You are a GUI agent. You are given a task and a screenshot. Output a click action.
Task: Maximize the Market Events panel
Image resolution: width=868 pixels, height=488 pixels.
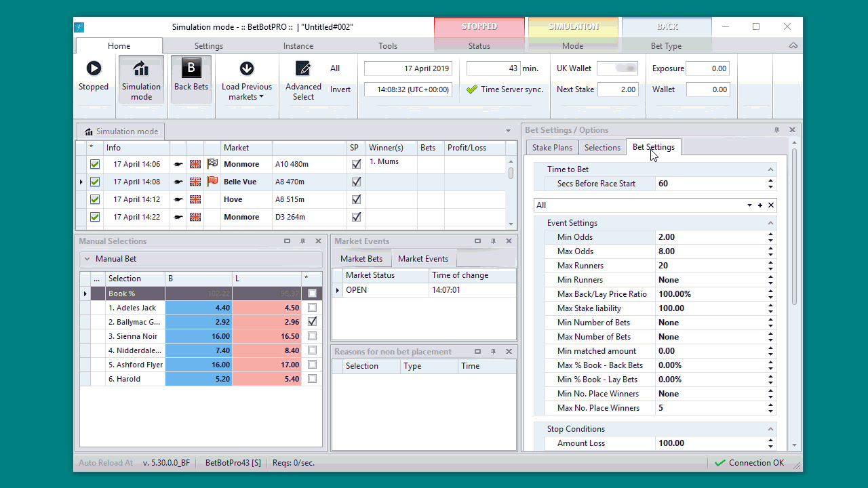tap(478, 241)
